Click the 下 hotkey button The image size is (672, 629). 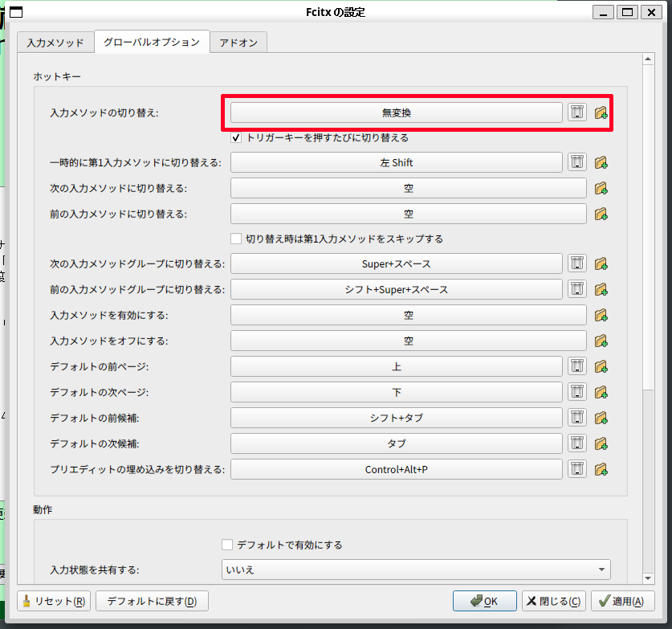[397, 392]
